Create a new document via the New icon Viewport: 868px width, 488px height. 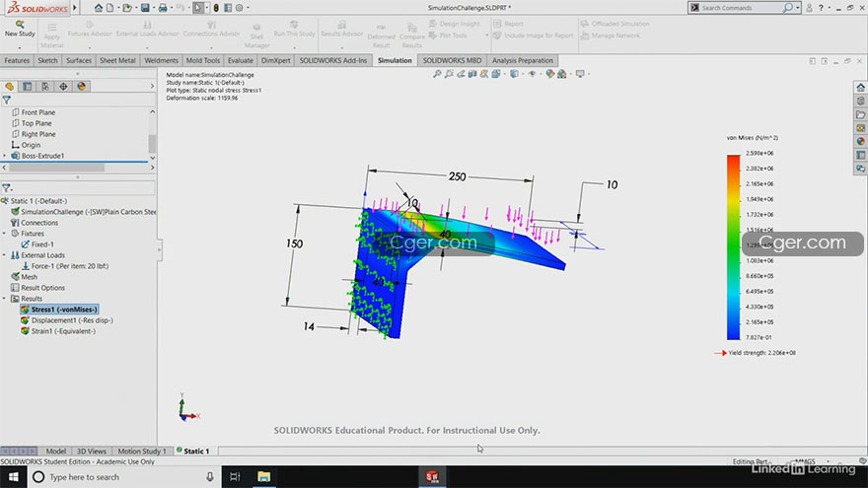point(110,8)
